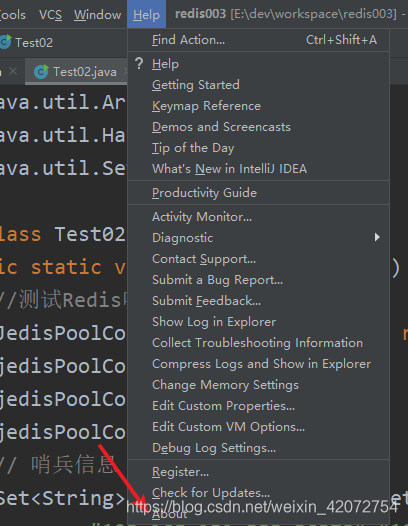408x526 pixels.
Task: Open the Window menu
Action: 97,14
